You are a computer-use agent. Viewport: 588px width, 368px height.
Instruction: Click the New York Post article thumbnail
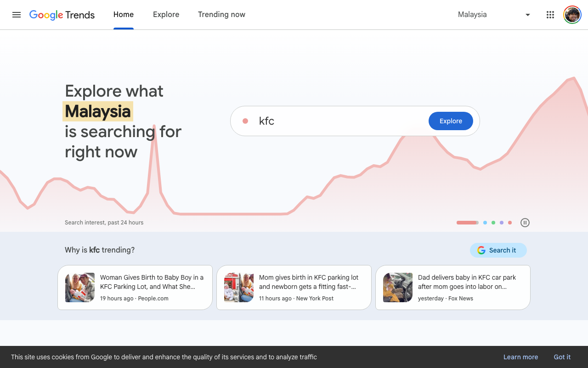239,287
